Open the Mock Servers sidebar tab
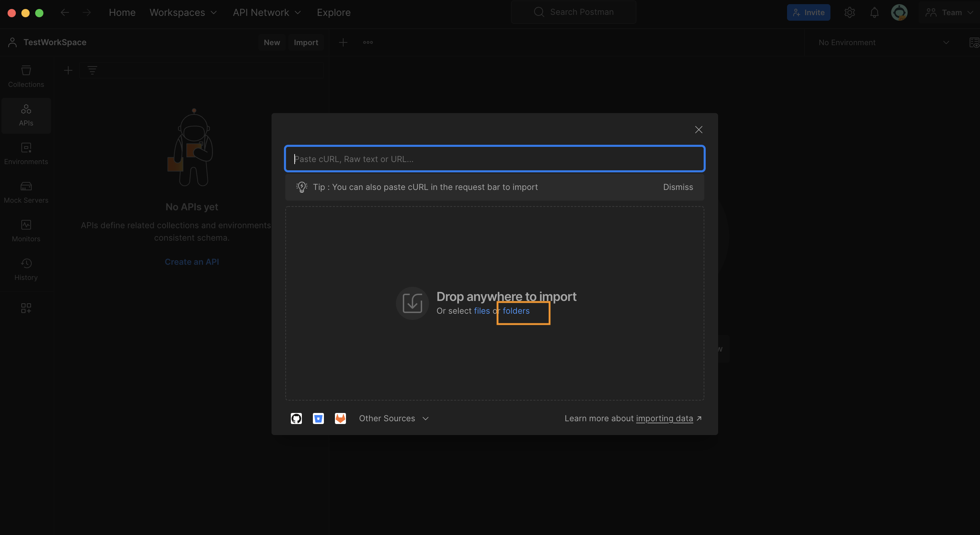The height and width of the screenshot is (535, 980). pos(26,193)
